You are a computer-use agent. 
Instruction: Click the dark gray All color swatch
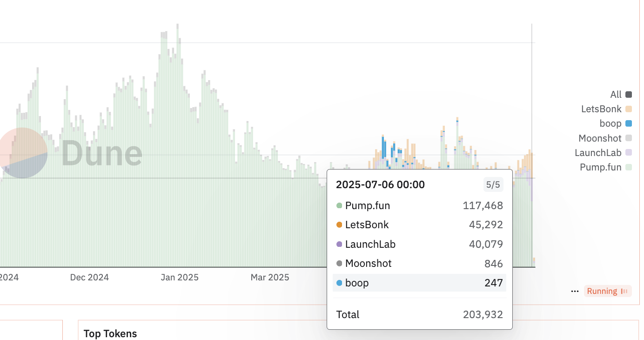(629, 95)
